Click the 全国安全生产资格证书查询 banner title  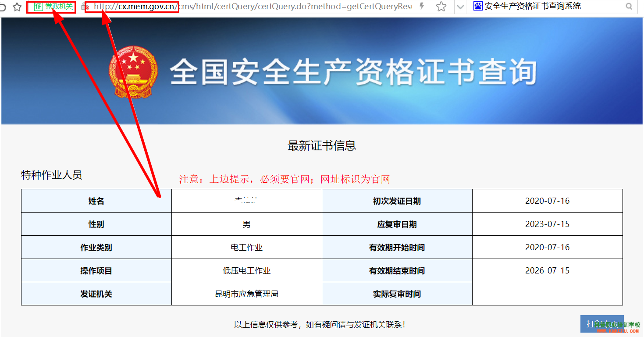pyautogui.click(x=353, y=72)
